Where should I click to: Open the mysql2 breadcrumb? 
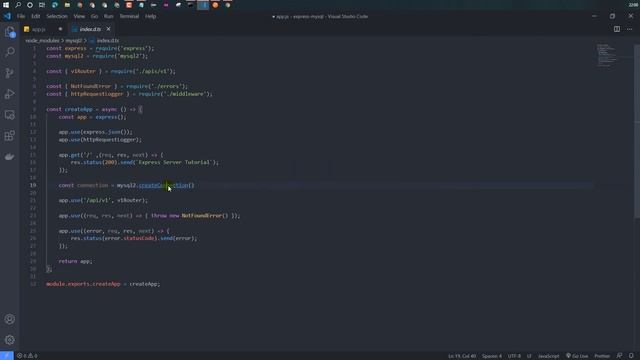[73, 40]
